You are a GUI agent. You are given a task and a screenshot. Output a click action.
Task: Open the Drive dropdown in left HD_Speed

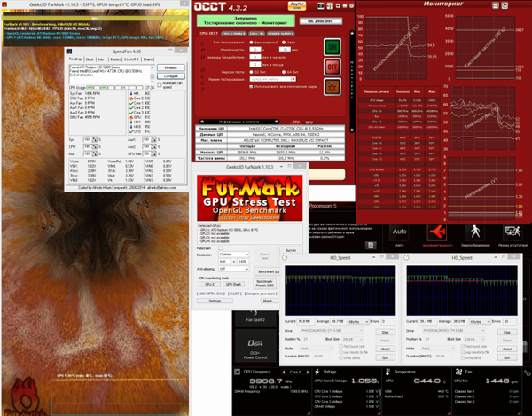332,331
